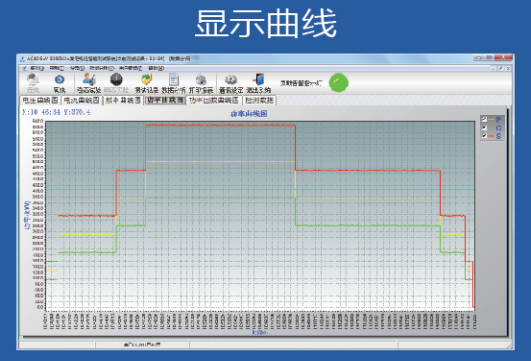Open the first menu in menu bar
531x361 pixels.
pos(37,68)
